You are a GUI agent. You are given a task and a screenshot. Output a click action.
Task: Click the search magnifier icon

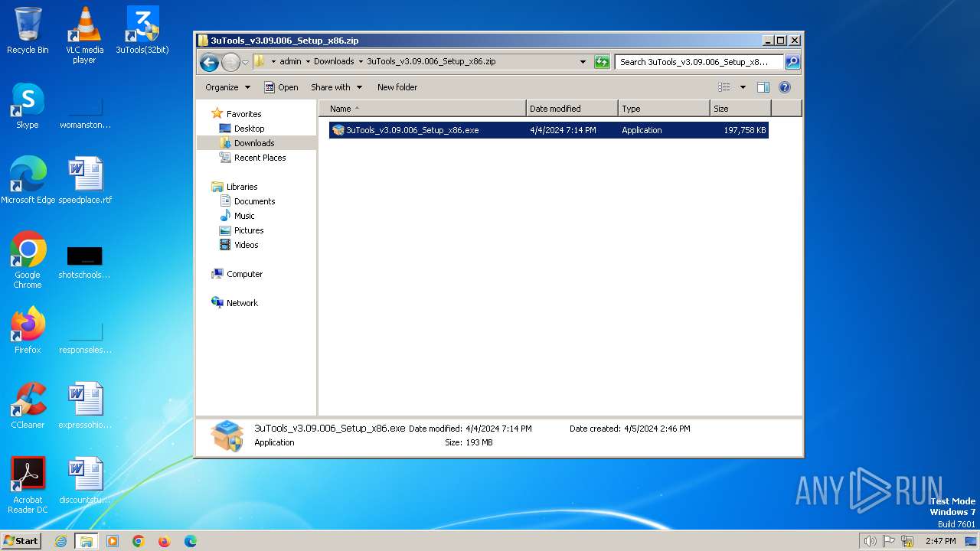tap(792, 62)
